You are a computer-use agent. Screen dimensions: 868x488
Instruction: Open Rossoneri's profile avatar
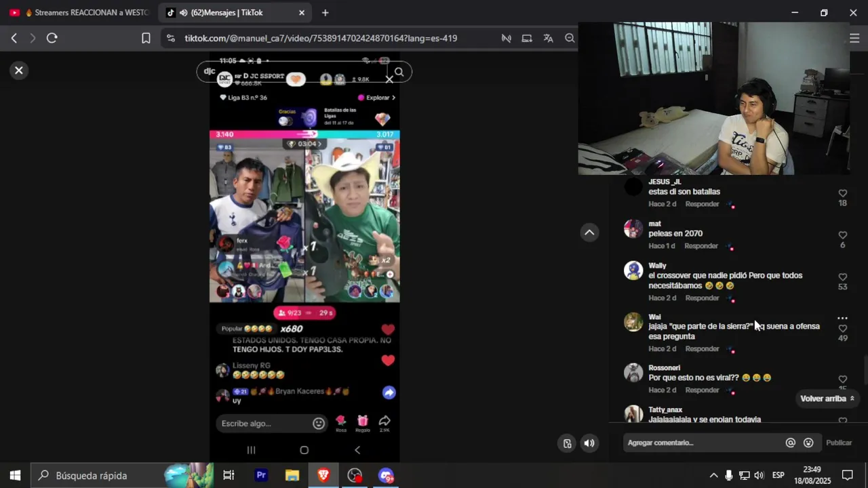click(633, 373)
